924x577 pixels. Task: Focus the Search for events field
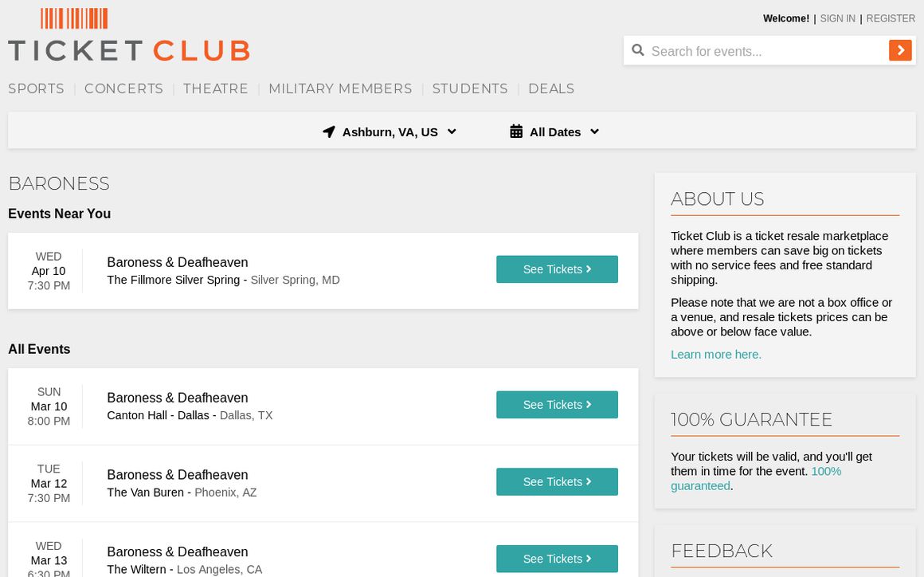coord(765,51)
